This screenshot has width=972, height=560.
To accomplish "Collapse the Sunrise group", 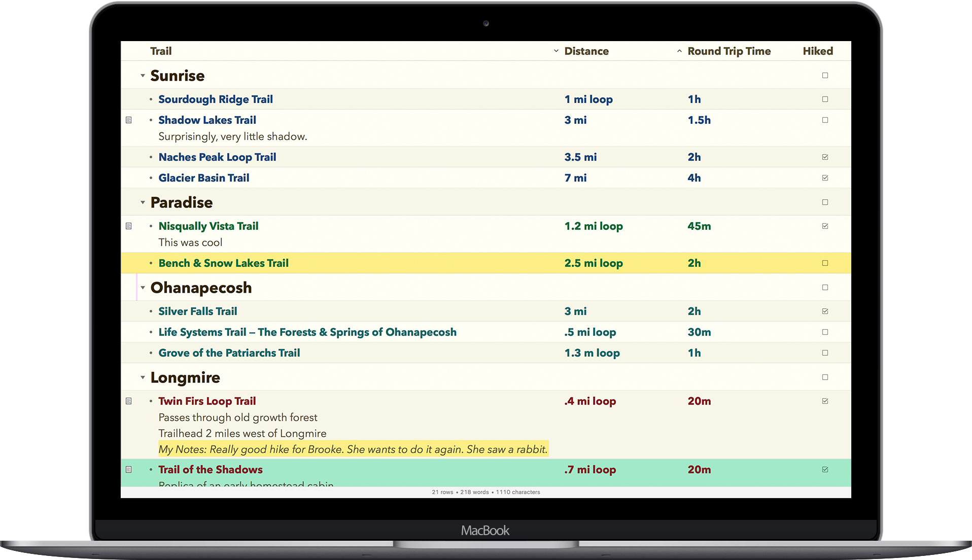I will 143,76.
